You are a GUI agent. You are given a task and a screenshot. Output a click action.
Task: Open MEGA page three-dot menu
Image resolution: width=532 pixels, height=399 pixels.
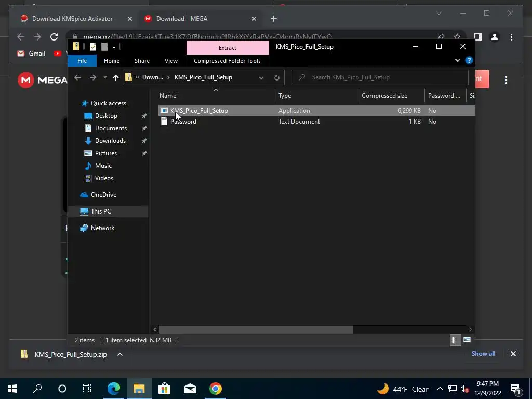pos(506,80)
